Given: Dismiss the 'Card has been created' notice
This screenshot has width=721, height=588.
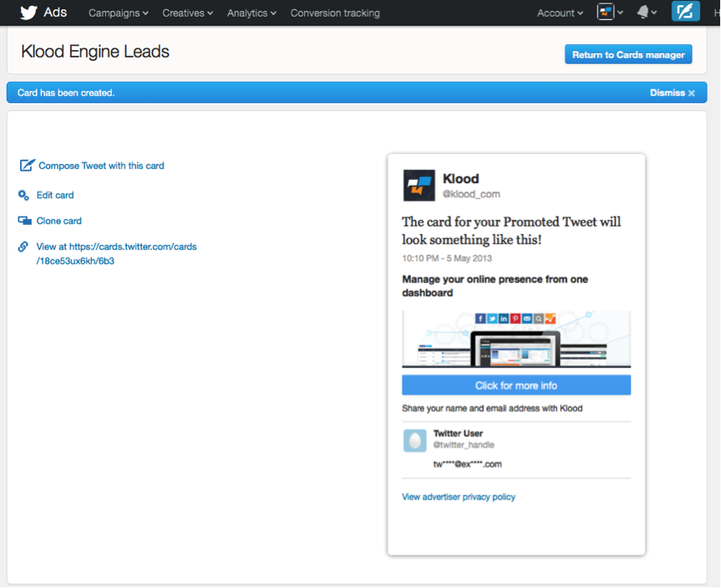Looking at the screenshot, I should pyautogui.click(x=672, y=92).
